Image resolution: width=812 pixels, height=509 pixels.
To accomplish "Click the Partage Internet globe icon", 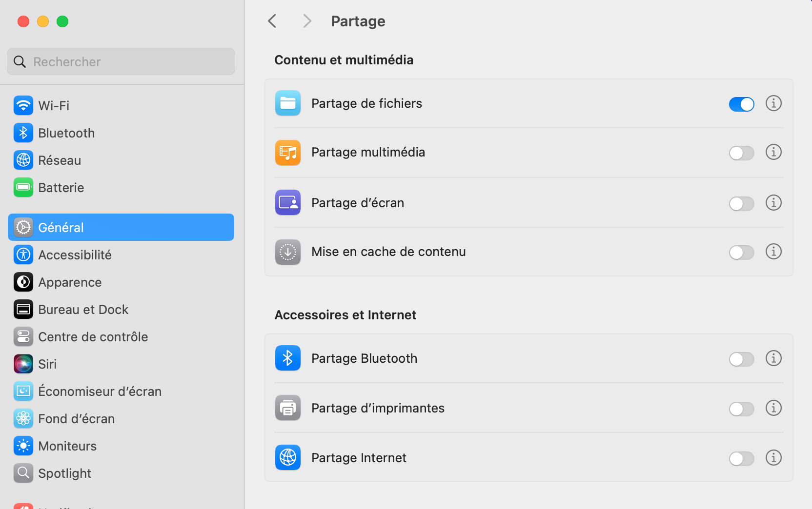I will [288, 457].
